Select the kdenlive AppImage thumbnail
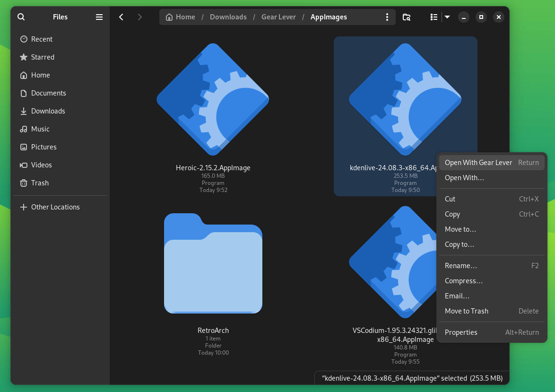The height and width of the screenshot is (392, 555). [406, 98]
